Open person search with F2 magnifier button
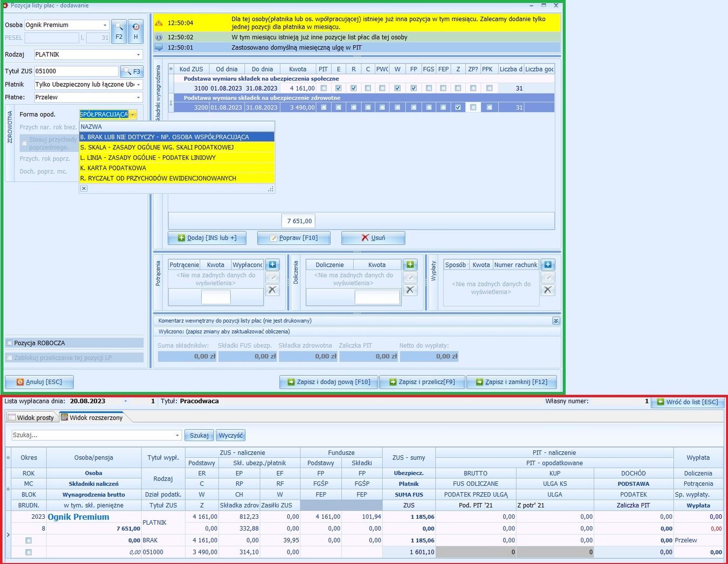728x564 pixels. (x=119, y=31)
